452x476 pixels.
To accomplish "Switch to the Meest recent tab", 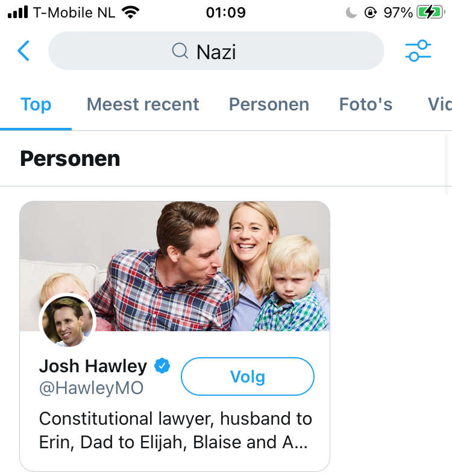I will click(143, 105).
